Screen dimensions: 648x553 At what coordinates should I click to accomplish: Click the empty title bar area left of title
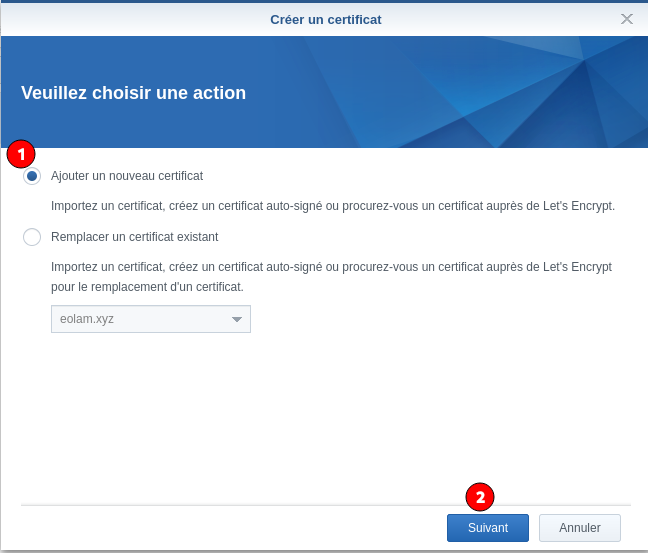coord(120,19)
